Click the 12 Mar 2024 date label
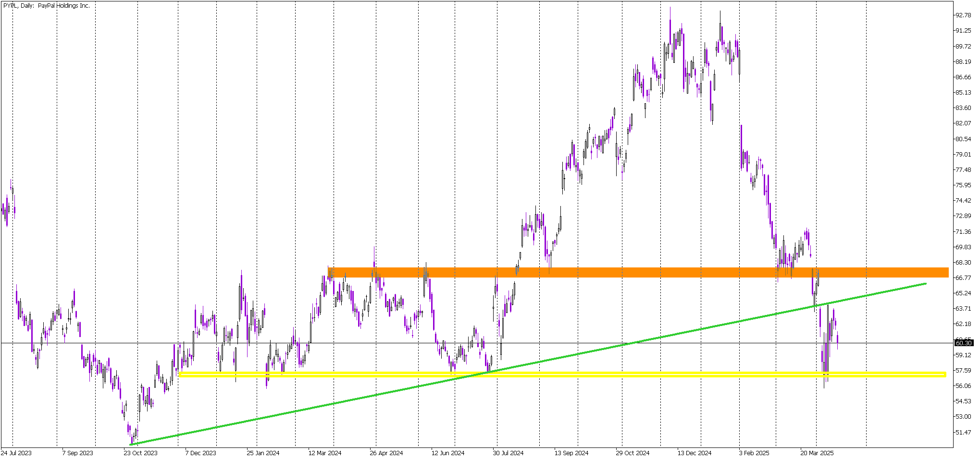The height and width of the screenshot is (459, 980). [325, 453]
